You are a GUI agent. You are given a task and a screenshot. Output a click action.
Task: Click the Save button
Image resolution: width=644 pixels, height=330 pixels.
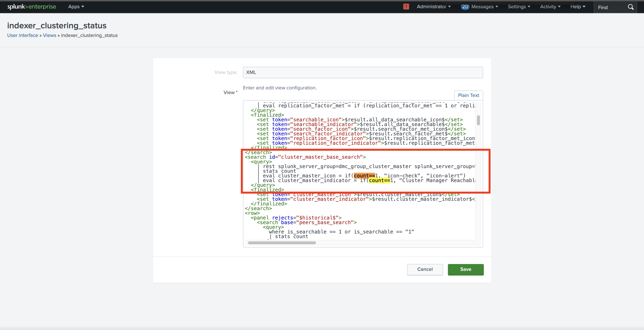tap(465, 270)
